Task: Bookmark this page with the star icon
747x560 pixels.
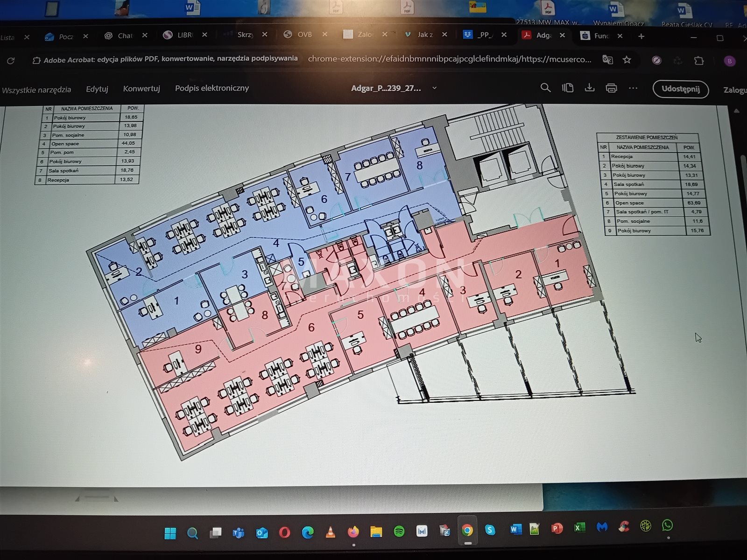Action: click(x=627, y=60)
